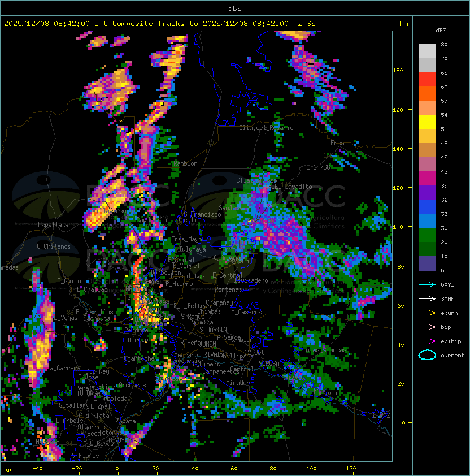Click the Lomas_Blancas place label
Viewport: 470px width, 476px height.
click(x=324, y=350)
